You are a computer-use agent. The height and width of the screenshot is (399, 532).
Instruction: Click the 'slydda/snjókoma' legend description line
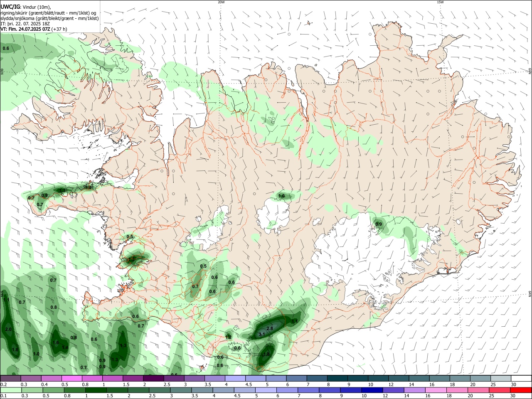pos(49,18)
